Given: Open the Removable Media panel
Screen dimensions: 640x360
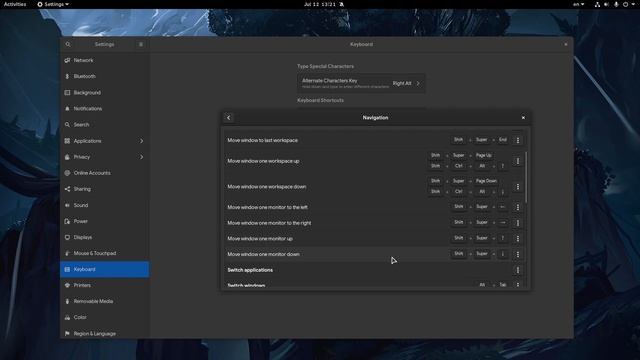Looking at the screenshot, I should pos(104,301).
